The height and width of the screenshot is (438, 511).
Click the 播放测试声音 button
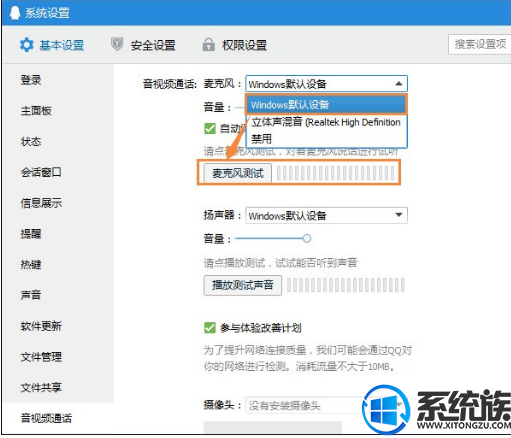[243, 285]
